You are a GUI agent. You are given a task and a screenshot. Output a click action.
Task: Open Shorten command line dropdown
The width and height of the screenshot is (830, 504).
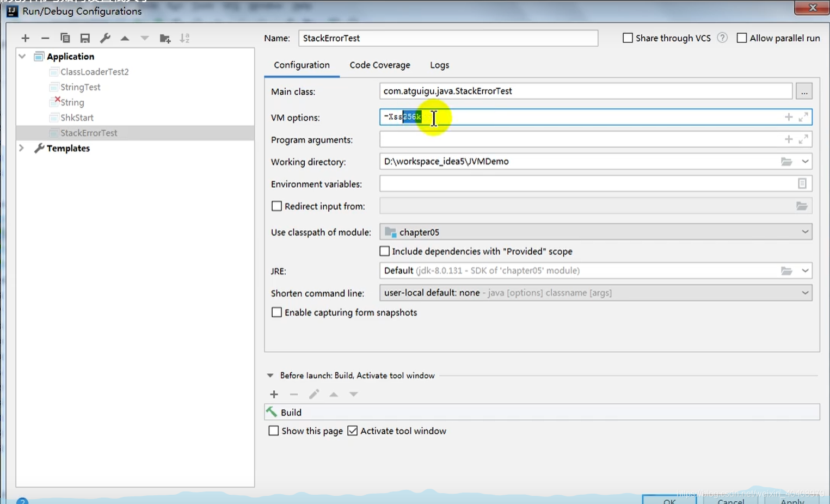(596, 293)
